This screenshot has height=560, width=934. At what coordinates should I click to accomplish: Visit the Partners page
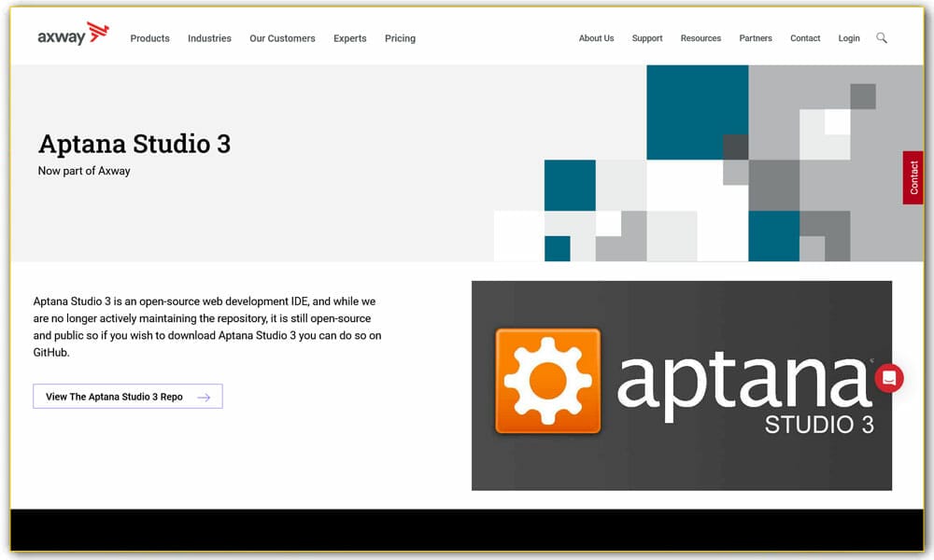[x=756, y=38]
